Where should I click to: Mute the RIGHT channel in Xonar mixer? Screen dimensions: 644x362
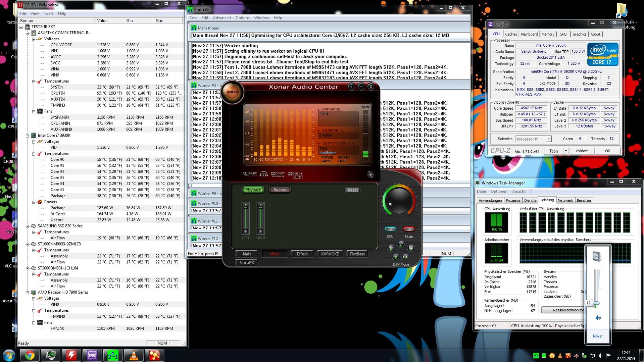(260, 231)
